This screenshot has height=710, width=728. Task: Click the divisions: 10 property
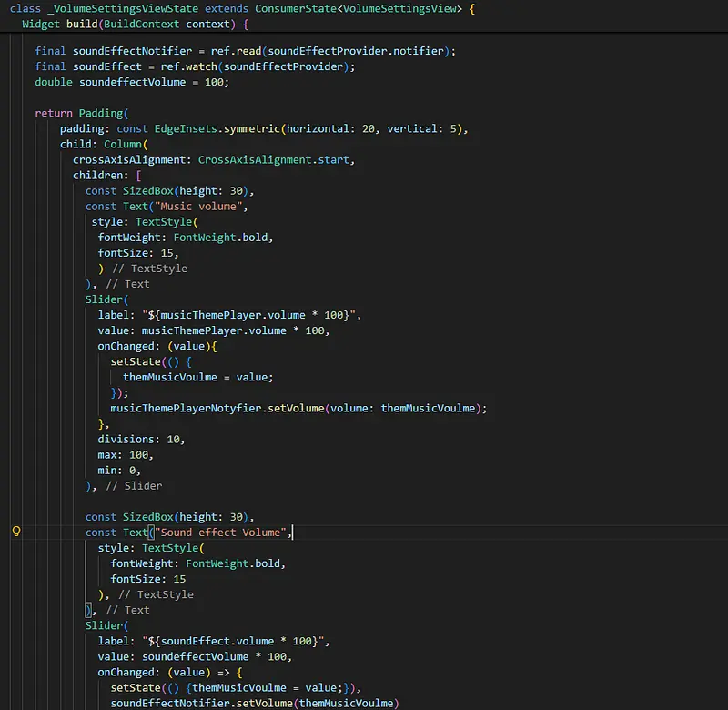(x=141, y=439)
